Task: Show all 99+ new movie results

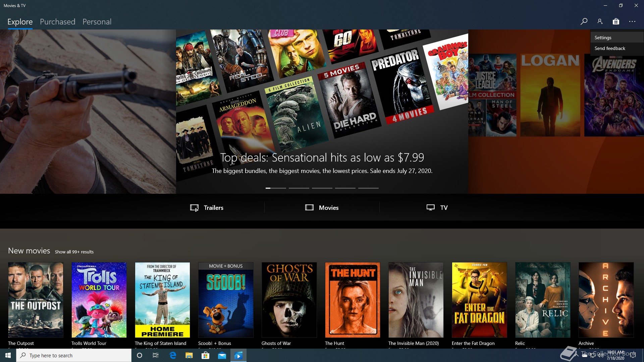Action: pyautogui.click(x=74, y=252)
